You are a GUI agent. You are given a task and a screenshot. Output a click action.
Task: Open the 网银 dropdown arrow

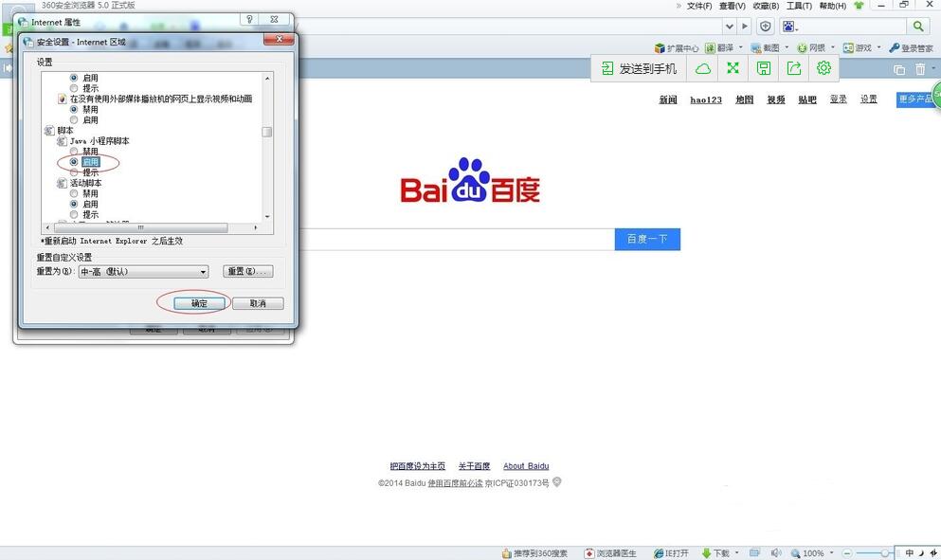[x=832, y=47]
